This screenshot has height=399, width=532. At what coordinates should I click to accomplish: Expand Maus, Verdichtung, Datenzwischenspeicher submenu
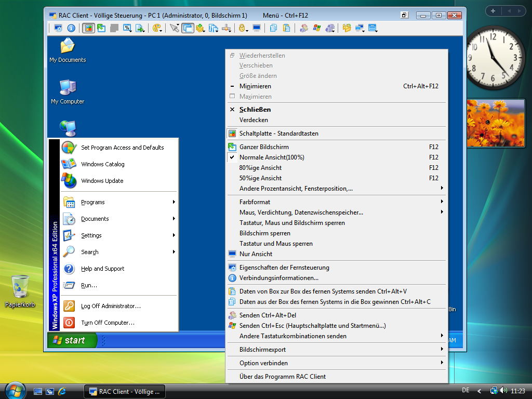pos(337,212)
